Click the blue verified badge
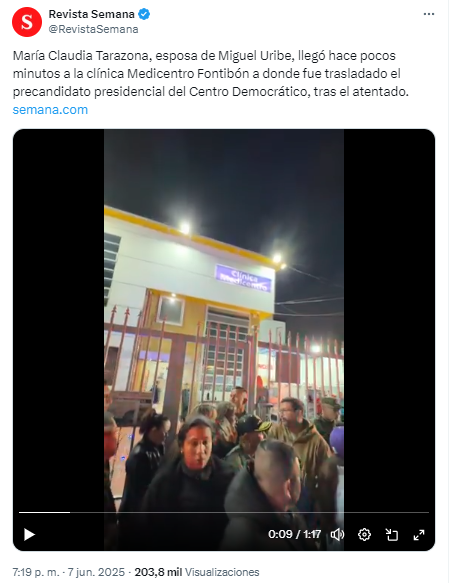Viewport: 455px width, 583px height. tap(144, 14)
